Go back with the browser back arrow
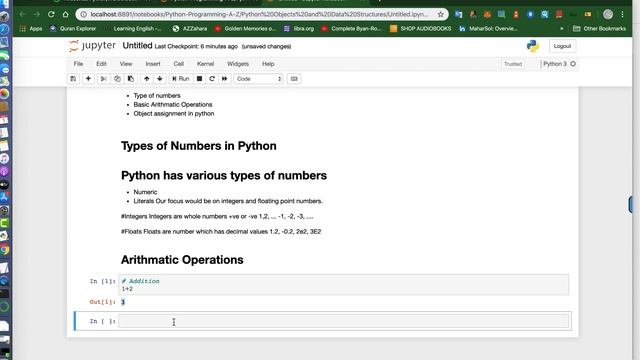 (22, 14)
